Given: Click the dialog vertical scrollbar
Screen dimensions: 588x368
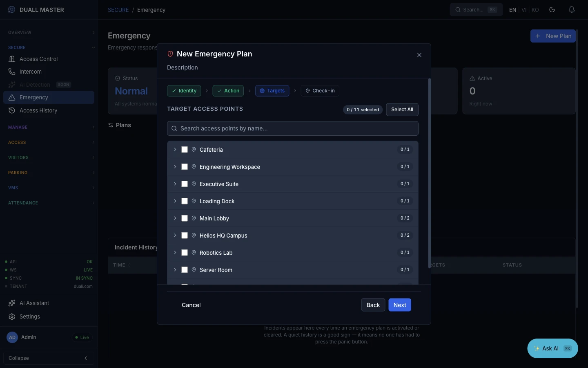Looking at the screenshot, I should point(429,173).
